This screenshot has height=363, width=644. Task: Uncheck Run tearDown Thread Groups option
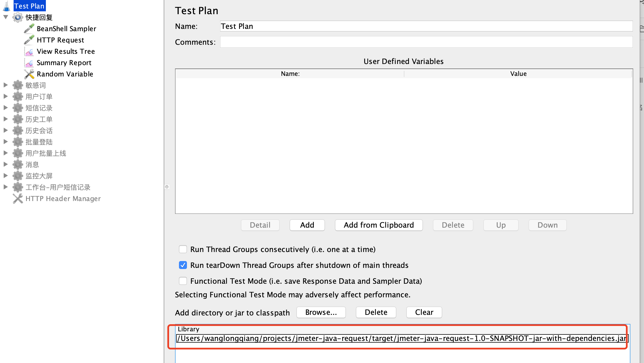click(x=183, y=265)
